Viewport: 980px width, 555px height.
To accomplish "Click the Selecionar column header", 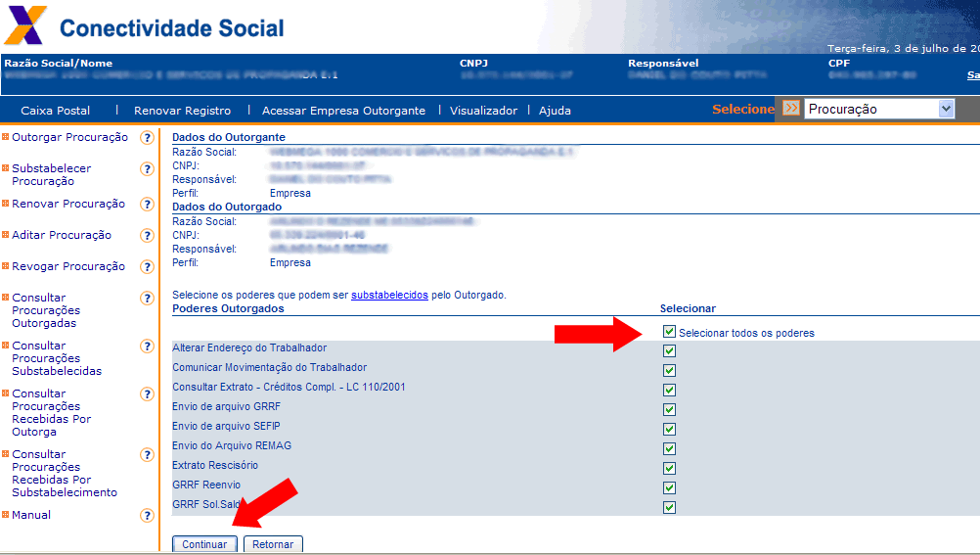I will pos(689,308).
